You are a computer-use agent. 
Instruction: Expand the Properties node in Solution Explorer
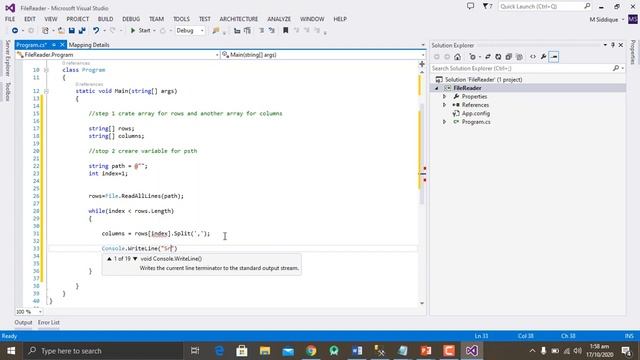point(444,97)
